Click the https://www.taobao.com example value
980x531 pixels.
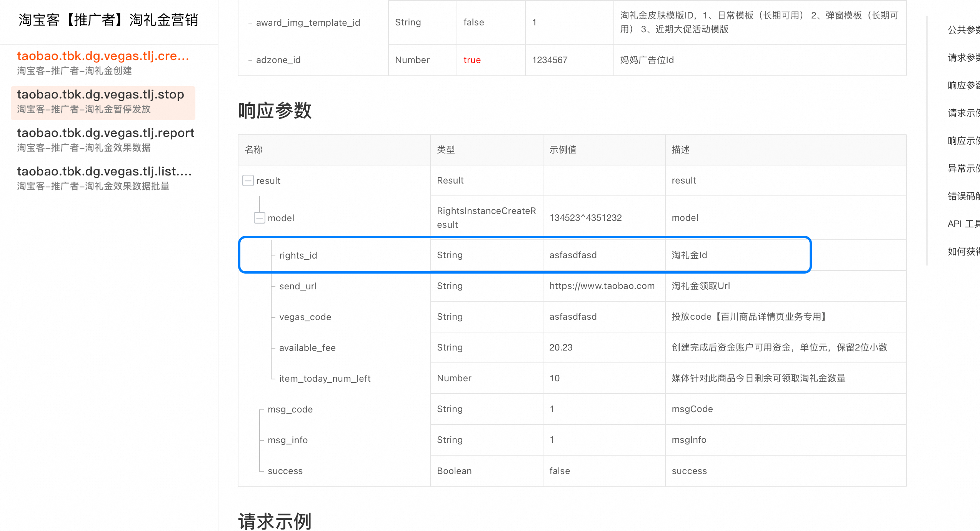[602, 286]
